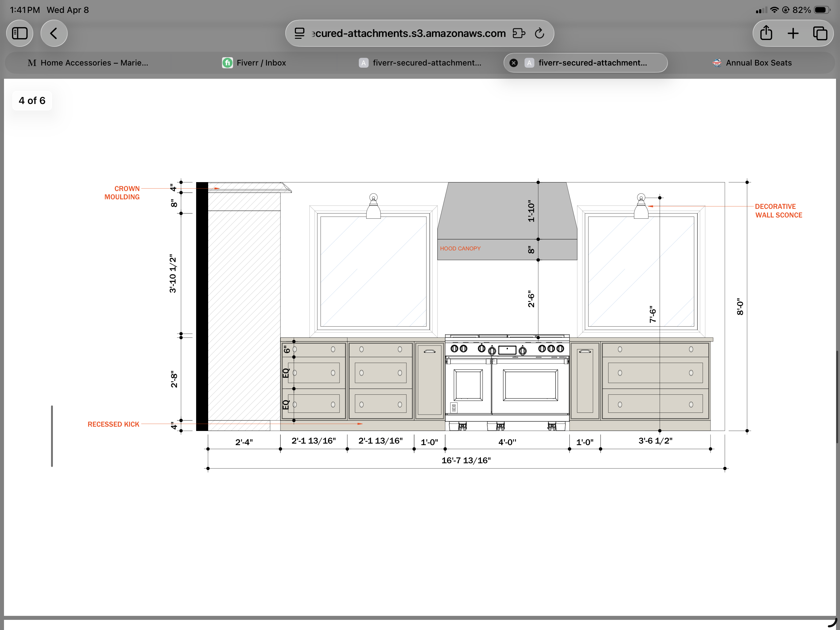The image size is (840, 630).
Task: Click the CROWN MOULDING annotation
Action: click(x=122, y=193)
